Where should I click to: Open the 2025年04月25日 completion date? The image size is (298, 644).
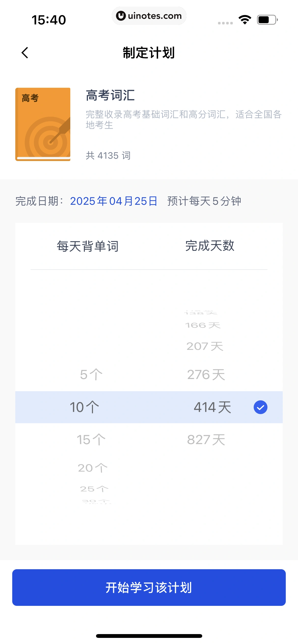click(114, 201)
